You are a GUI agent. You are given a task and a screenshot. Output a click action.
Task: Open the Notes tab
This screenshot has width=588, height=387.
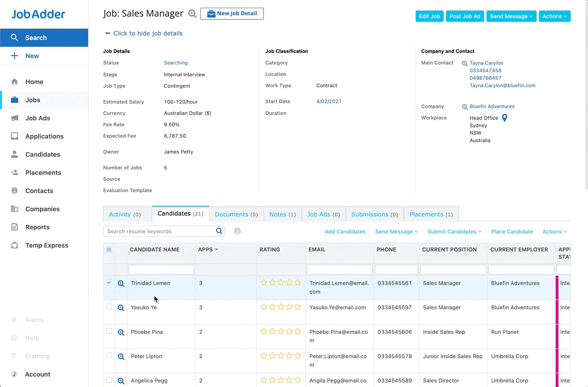[x=283, y=214]
